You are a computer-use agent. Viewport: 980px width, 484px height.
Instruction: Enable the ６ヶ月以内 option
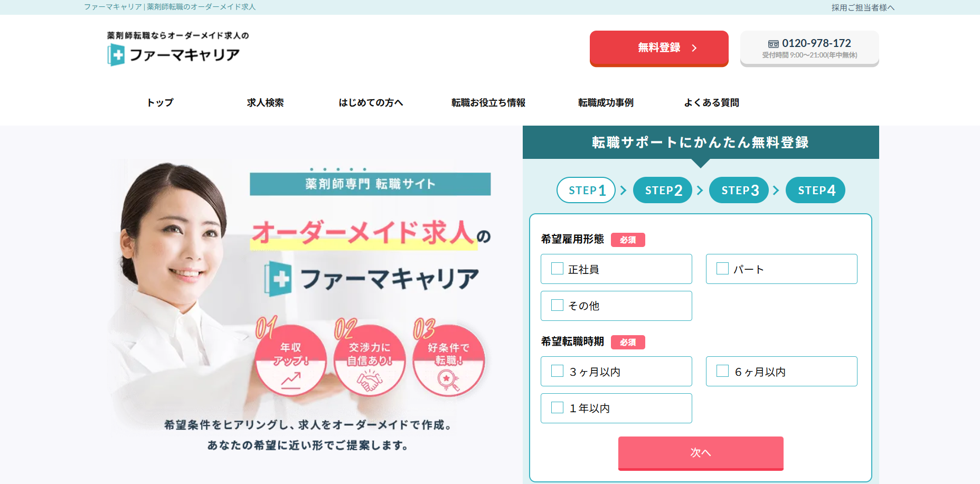pos(722,371)
